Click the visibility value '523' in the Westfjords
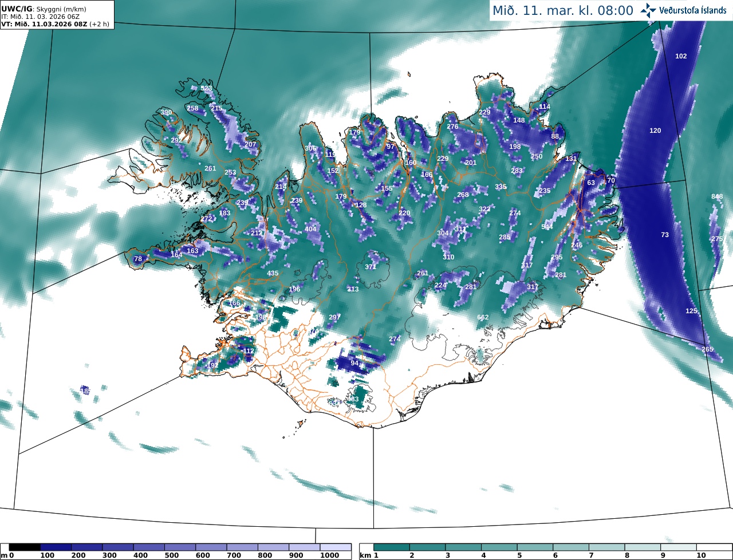This screenshot has width=733, height=560. pyautogui.click(x=206, y=88)
